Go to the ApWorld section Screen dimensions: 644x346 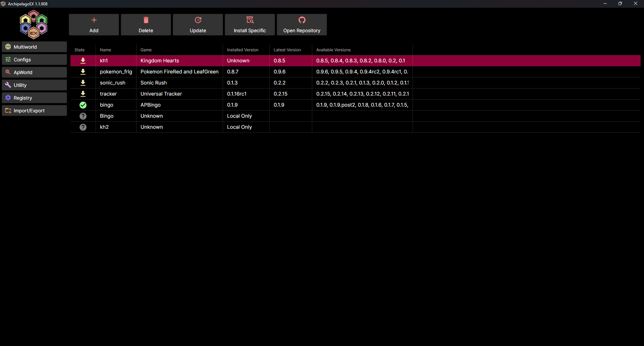click(x=34, y=72)
